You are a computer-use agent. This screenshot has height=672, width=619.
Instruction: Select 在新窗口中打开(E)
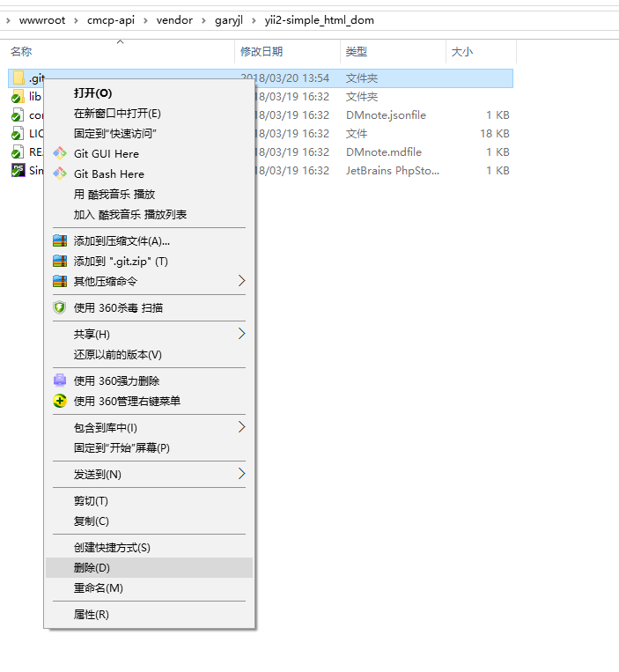149,113
